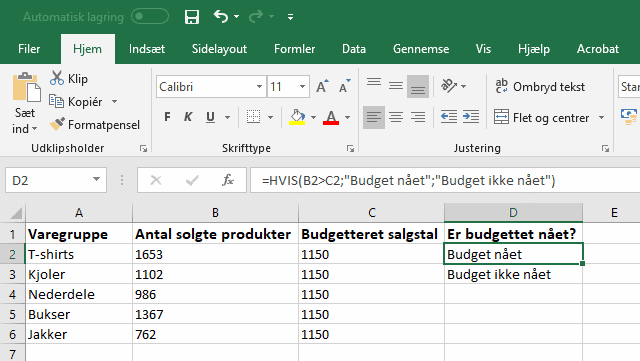This screenshot has height=361, width=640.
Task: Apply yellow fill color bucket
Action: (x=297, y=117)
